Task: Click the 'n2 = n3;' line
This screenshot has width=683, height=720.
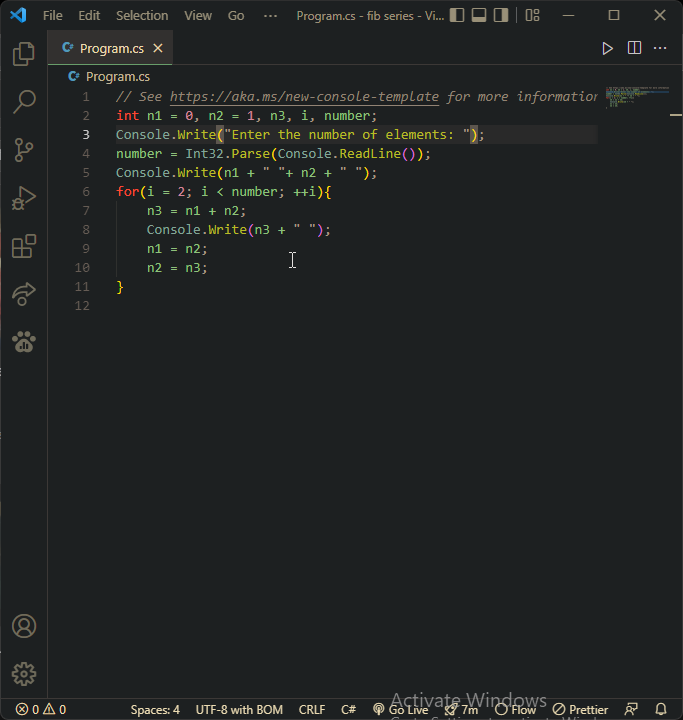Action: pyautogui.click(x=177, y=268)
